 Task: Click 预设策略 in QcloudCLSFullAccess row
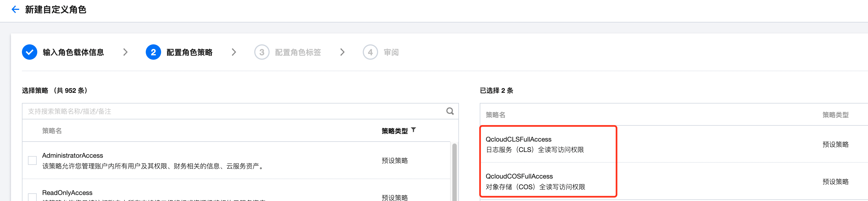pos(835,144)
